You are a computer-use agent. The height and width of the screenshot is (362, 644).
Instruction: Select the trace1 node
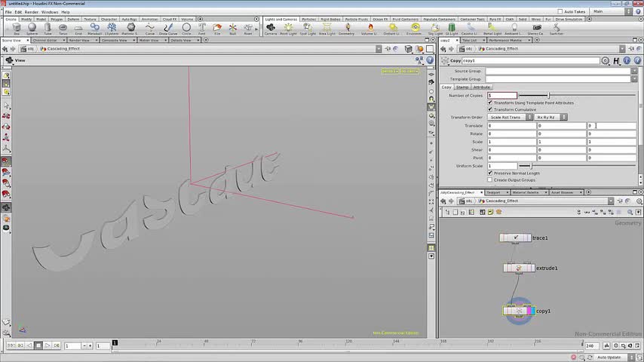tap(516, 238)
